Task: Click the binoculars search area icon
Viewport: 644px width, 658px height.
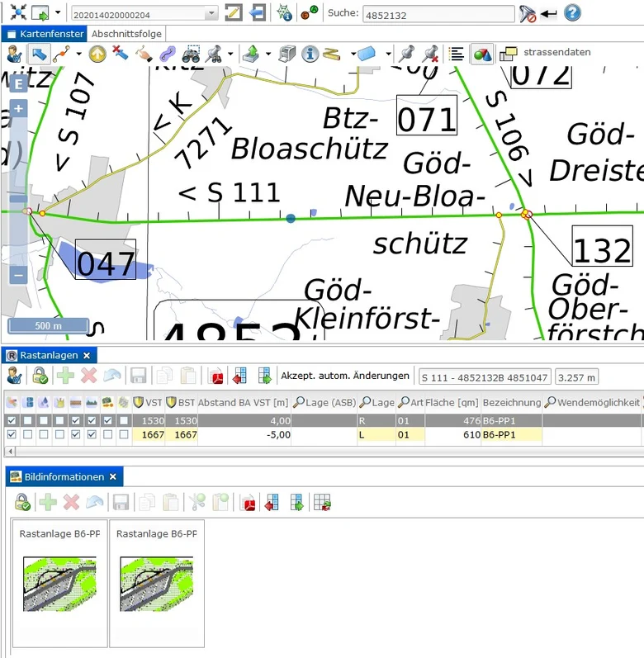Action: (x=191, y=54)
